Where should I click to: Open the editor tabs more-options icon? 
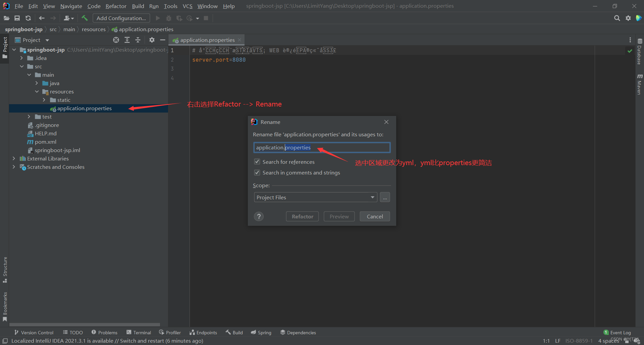click(630, 40)
